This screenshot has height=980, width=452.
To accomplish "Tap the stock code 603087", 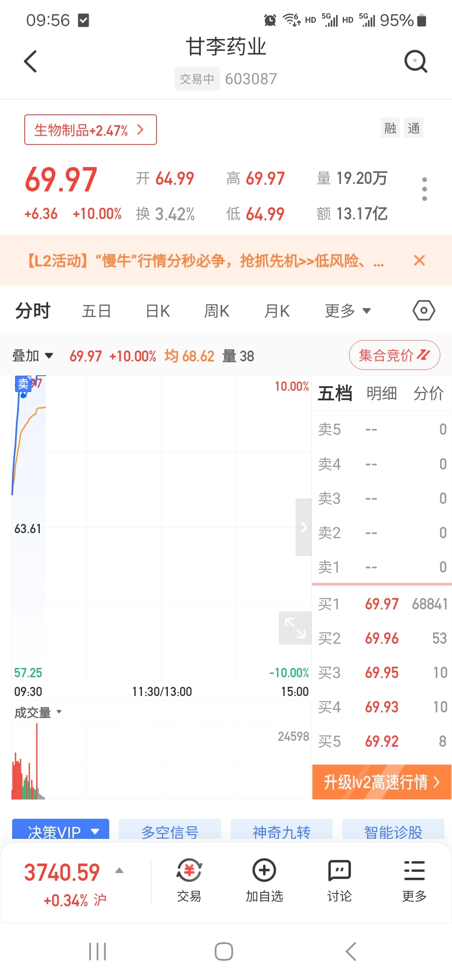I will 251,79.
